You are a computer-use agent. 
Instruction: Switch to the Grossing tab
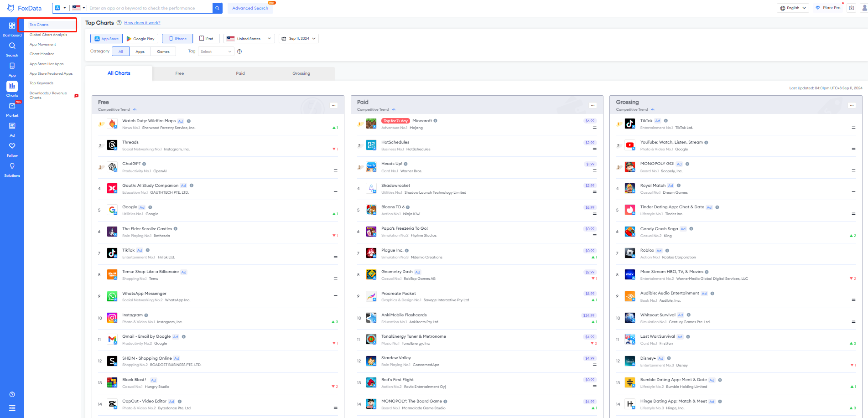point(301,73)
